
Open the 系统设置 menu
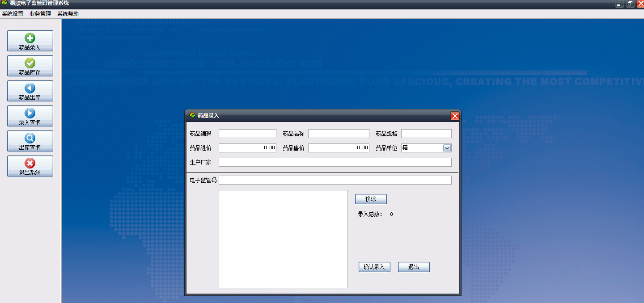point(11,14)
